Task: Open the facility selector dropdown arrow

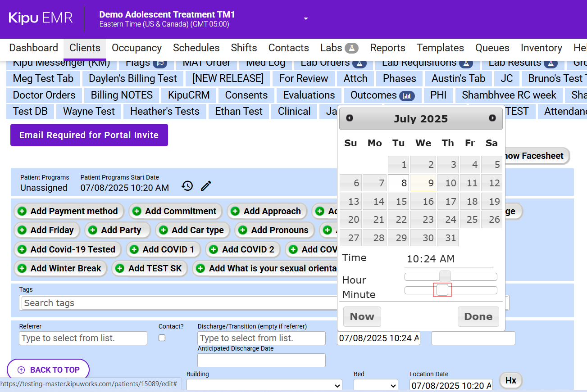Action: 306,19
